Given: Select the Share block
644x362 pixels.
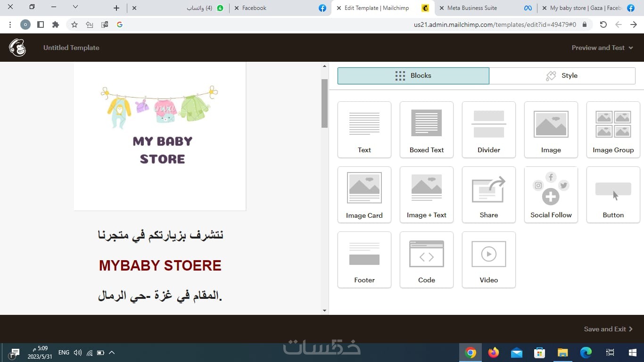Looking at the screenshot, I should click(x=489, y=195).
